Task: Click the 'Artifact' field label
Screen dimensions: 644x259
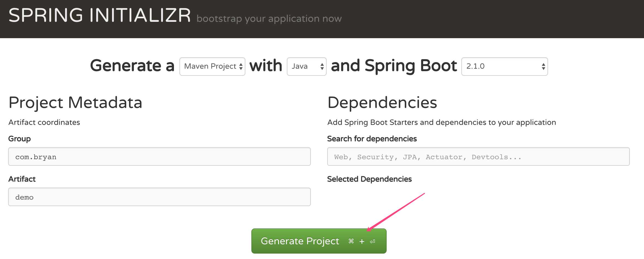Action: point(22,179)
